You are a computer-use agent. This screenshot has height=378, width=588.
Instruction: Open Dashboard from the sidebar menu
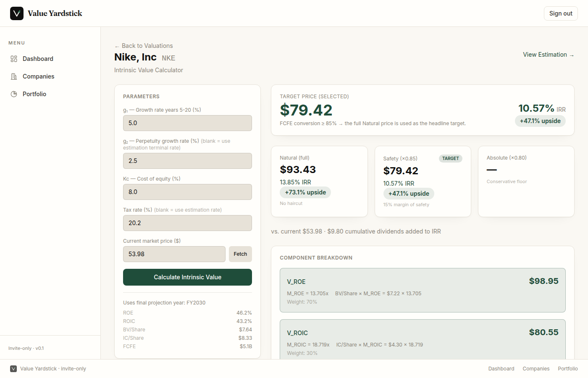pyautogui.click(x=50, y=59)
